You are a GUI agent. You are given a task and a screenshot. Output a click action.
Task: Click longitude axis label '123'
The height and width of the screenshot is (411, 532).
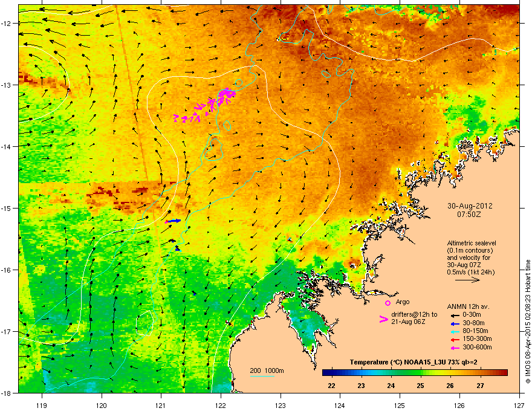click(x=281, y=406)
